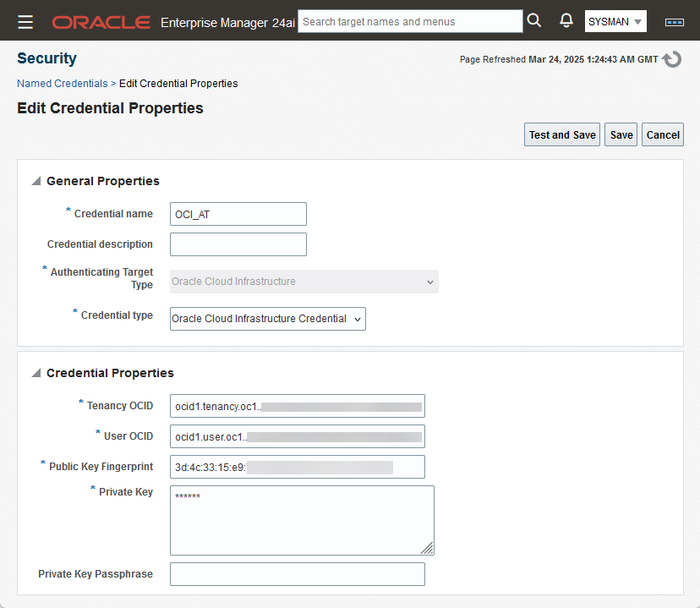The height and width of the screenshot is (608, 700).
Task: Open the SYSMAN user menu
Action: coord(615,21)
